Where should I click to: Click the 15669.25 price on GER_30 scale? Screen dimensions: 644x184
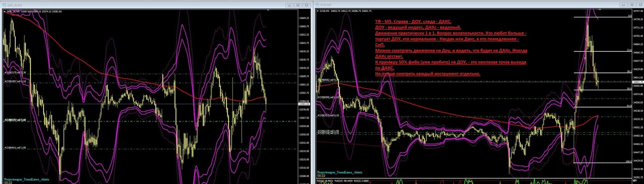point(304,18)
